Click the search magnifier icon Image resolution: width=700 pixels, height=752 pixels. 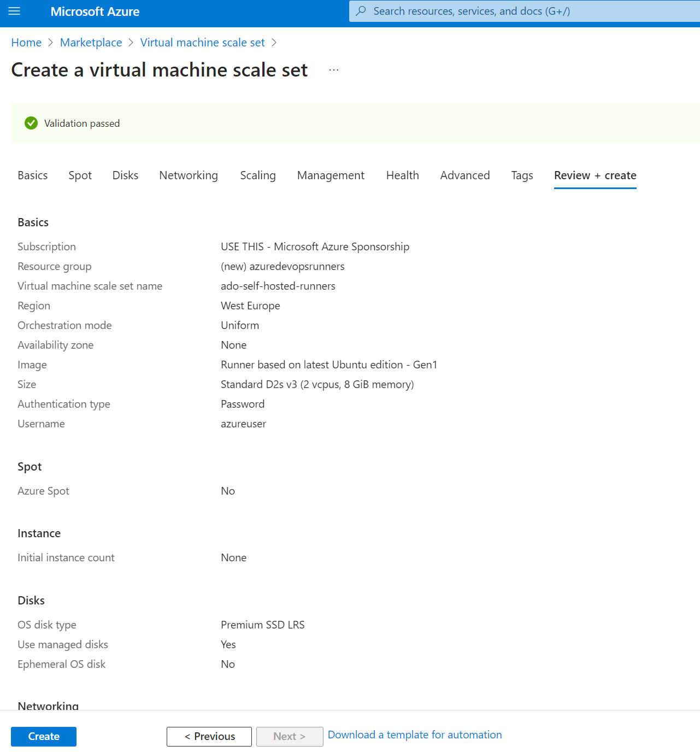[361, 11]
